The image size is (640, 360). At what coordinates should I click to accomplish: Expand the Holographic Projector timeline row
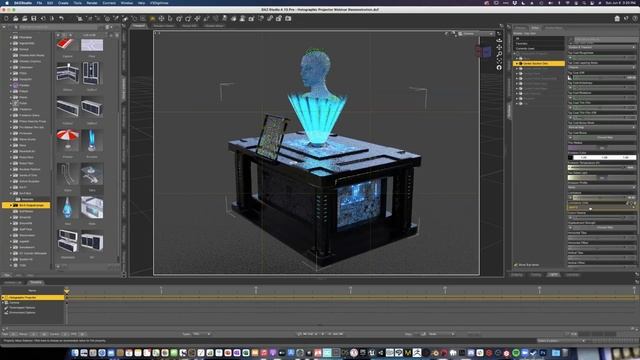(x=3, y=298)
